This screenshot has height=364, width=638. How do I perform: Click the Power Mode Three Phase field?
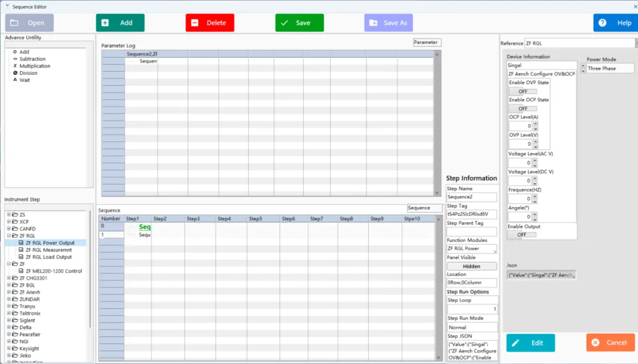(610, 68)
